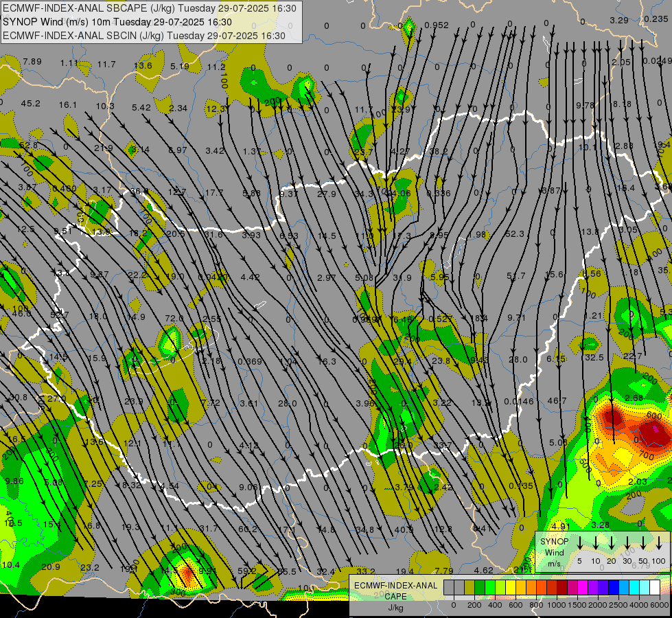This screenshot has height=618, width=672.
Task: Click the 50 m/s wind arrow in legend
Action: (643, 543)
